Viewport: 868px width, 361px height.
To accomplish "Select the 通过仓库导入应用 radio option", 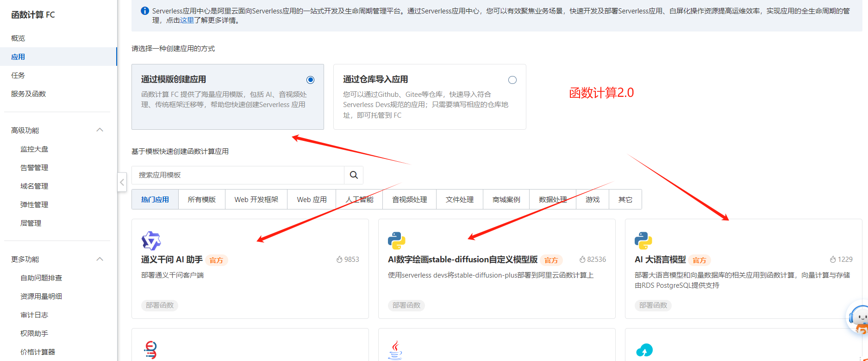I will (x=512, y=80).
